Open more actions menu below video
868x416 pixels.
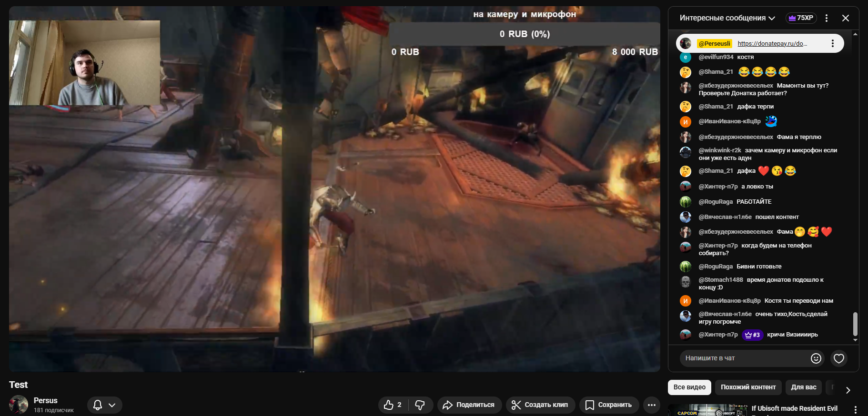coord(652,405)
